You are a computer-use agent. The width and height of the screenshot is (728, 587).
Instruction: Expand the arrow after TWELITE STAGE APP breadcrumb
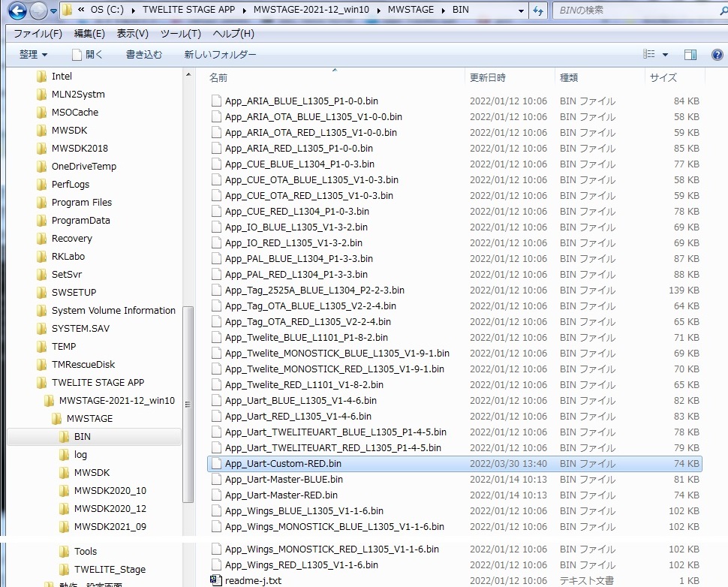tap(244, 11)
